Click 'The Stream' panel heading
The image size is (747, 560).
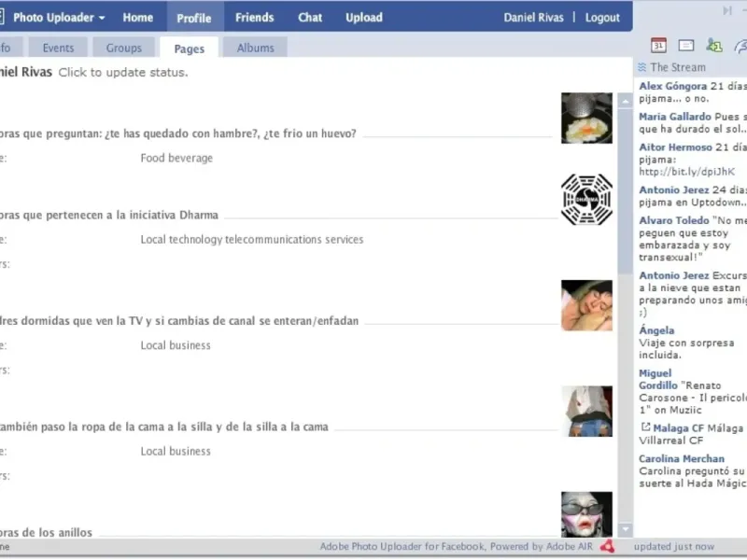pos(678,67)
